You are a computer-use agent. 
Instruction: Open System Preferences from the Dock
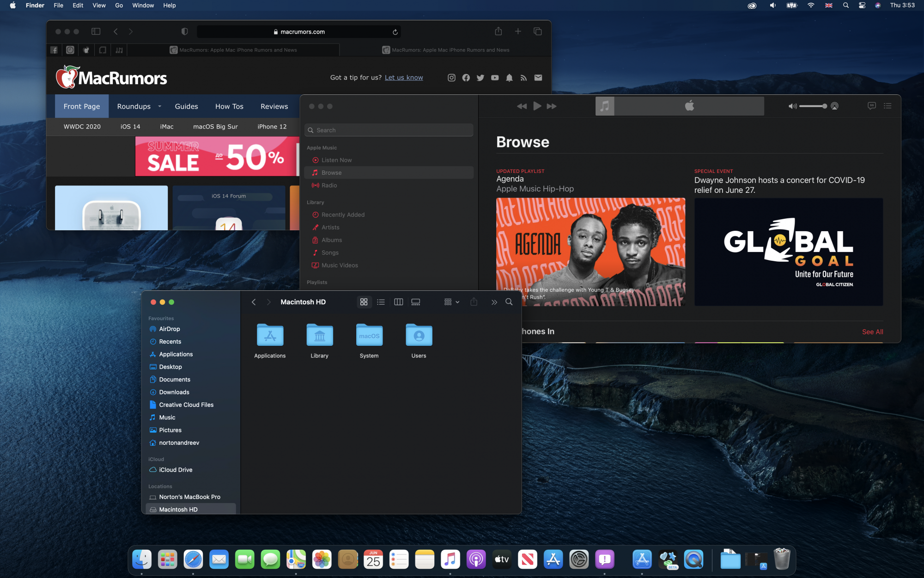(x=579, y=560)
